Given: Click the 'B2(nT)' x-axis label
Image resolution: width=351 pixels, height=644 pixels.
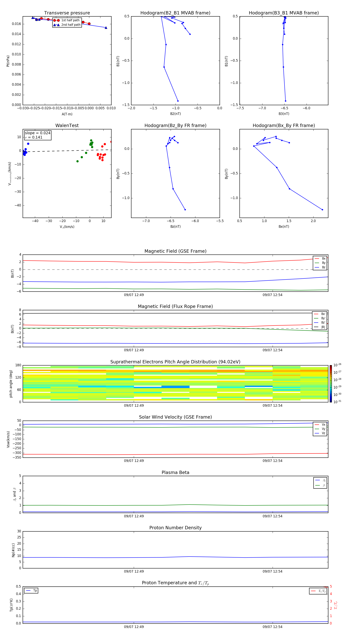Looking at the screenshot, I should coord(175,114).
